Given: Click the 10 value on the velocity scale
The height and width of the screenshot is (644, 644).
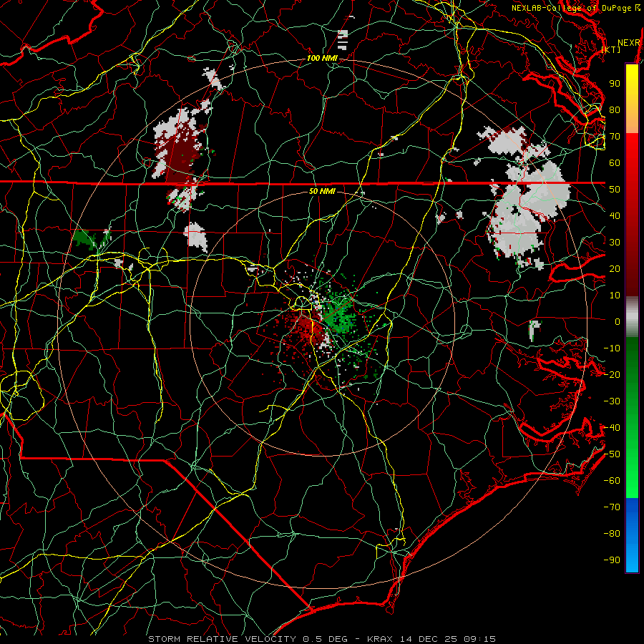Looking at the screenshot, I should (x=615, y=296).
